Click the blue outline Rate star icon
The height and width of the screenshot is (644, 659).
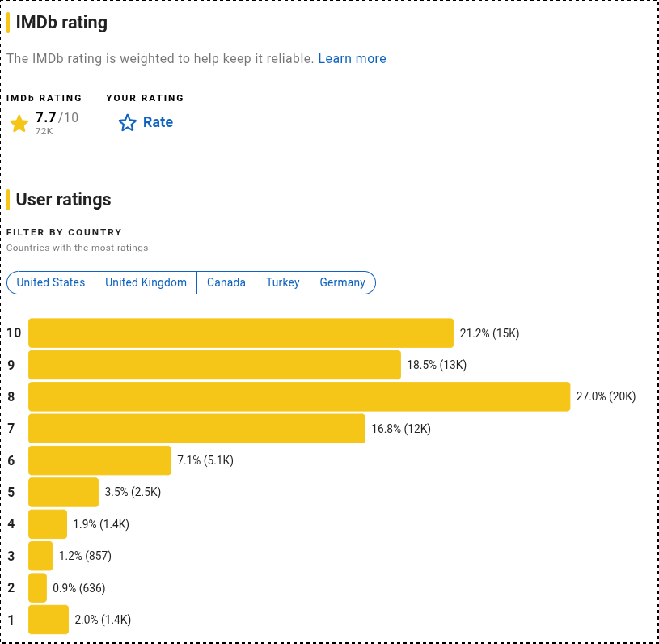[127, 123]
